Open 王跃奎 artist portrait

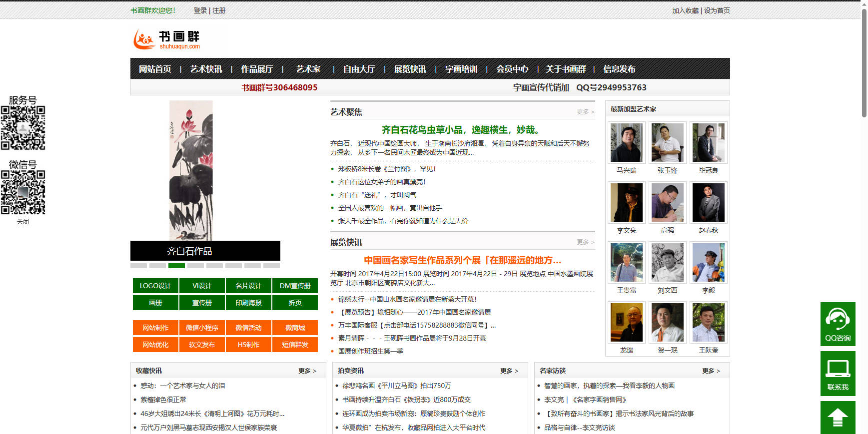tap(709, 323)
